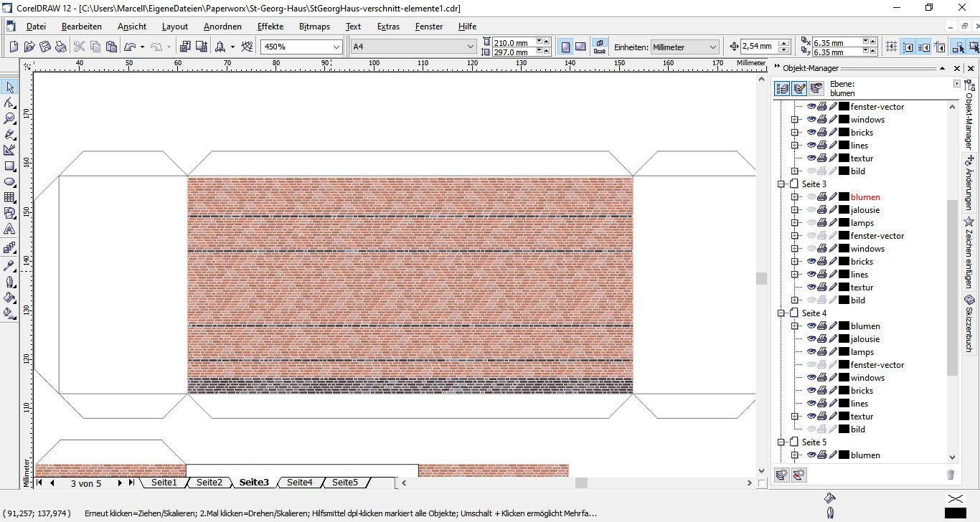
Task: Switch to the Seite4 page tab
Action: click(x=300, y=483)
